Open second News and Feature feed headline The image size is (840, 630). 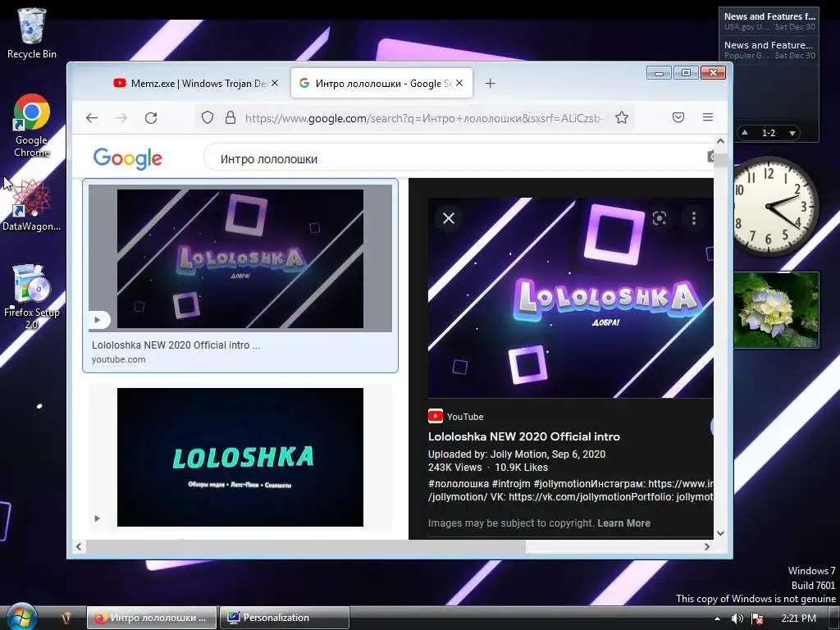(769, 50)
